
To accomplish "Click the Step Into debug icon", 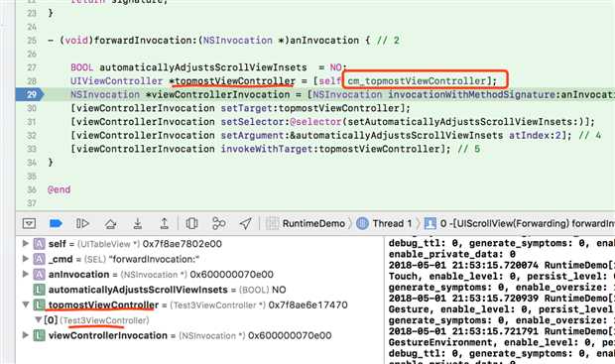I will tap(137, 223).
